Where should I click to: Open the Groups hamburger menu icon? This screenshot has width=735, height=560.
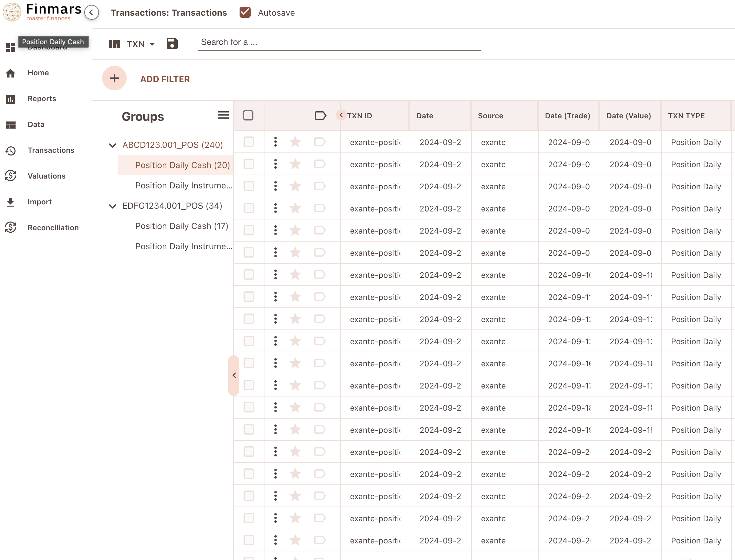(x=223, y=115)
